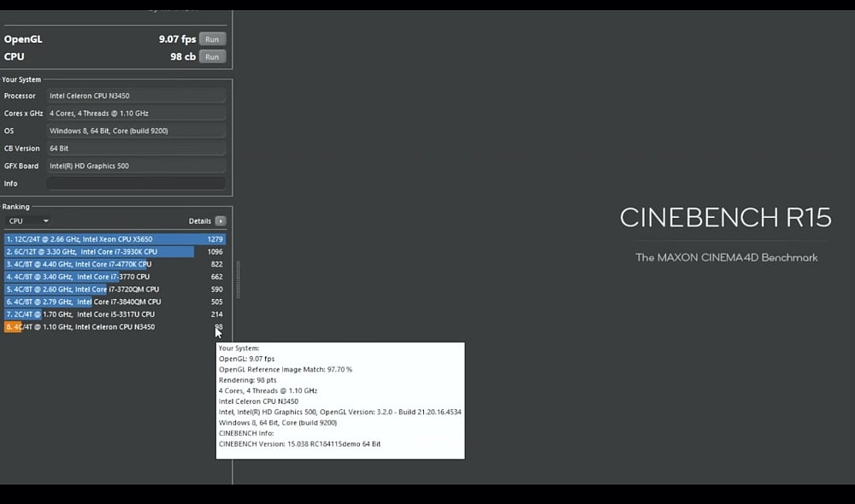Select ranking row Intel Celeron CPU N3450
This screenshot has width=855, height=504.
click(x=115, y=327)
